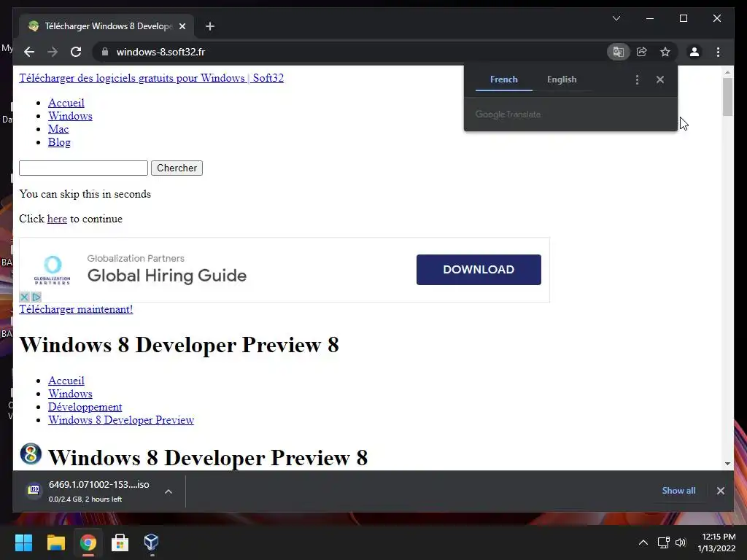The width and height of the screenshot is (747, 560).
Task: Open File Explorer from the taskbar
Action: (55, 542)
